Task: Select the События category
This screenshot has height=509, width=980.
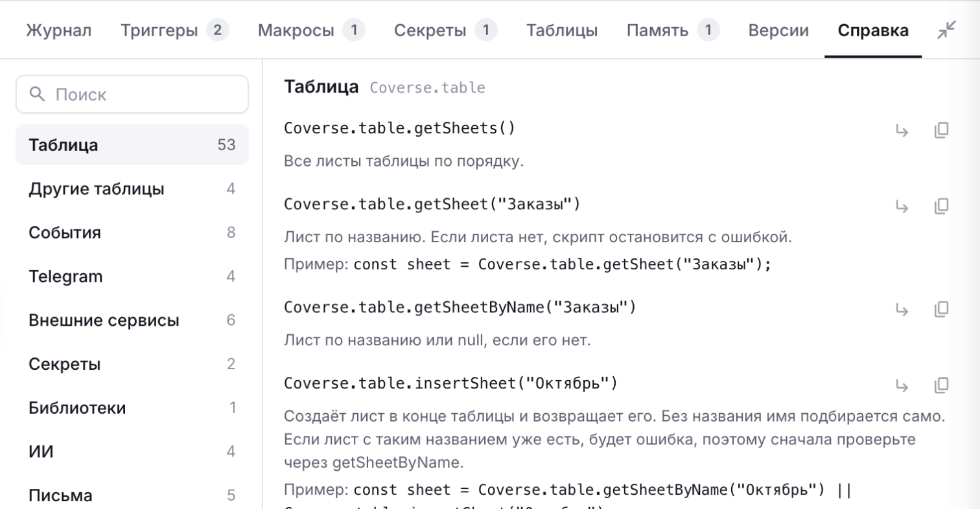Action: (132, 232)
